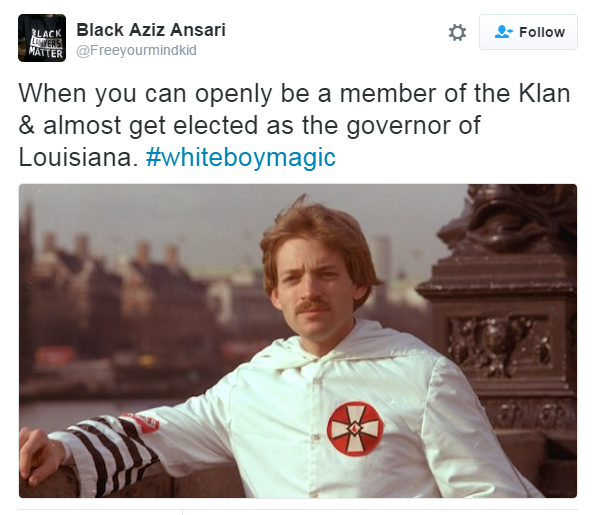Show more options via the cog icon
The width and height of the screenshot is (597, 515).
pyautogui.click(x=457, y=32)
